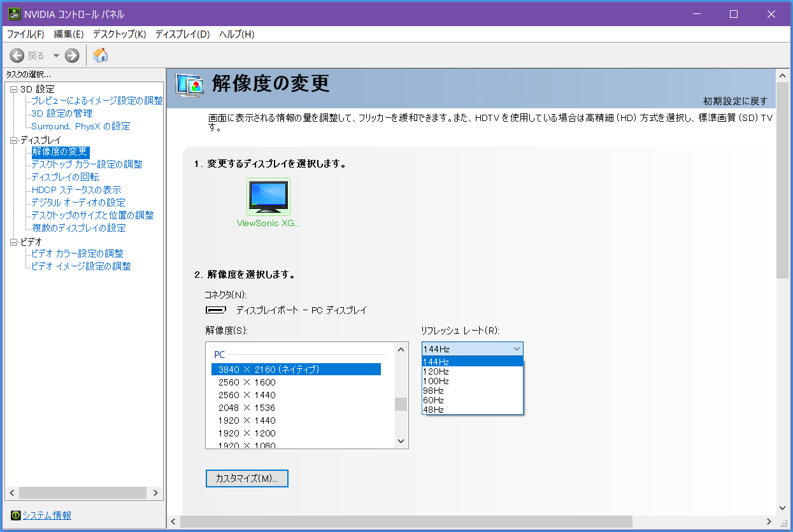
Task: Click the NVIDIA title bar logo icon
Action: click(14, 14)
